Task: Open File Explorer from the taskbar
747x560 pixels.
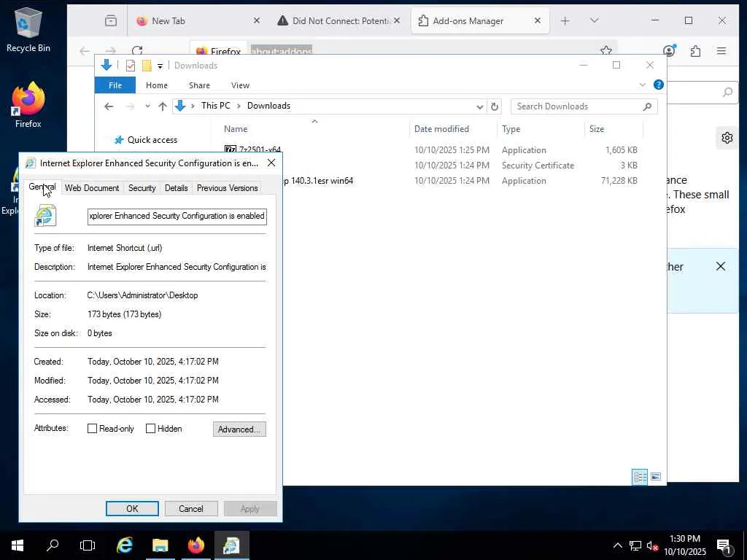Action: point(160,545)
